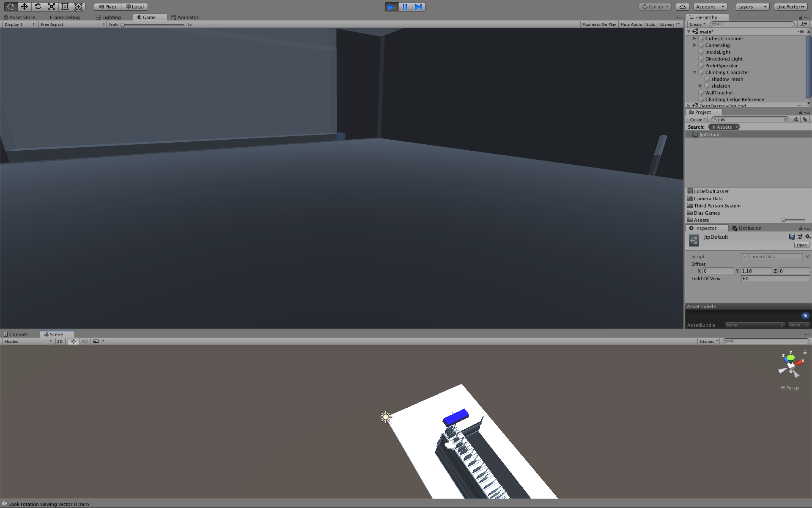The height and width of the screenshot is (508, 812).
Task: Open the Game view panel options menu
Action: coord(679,17)
